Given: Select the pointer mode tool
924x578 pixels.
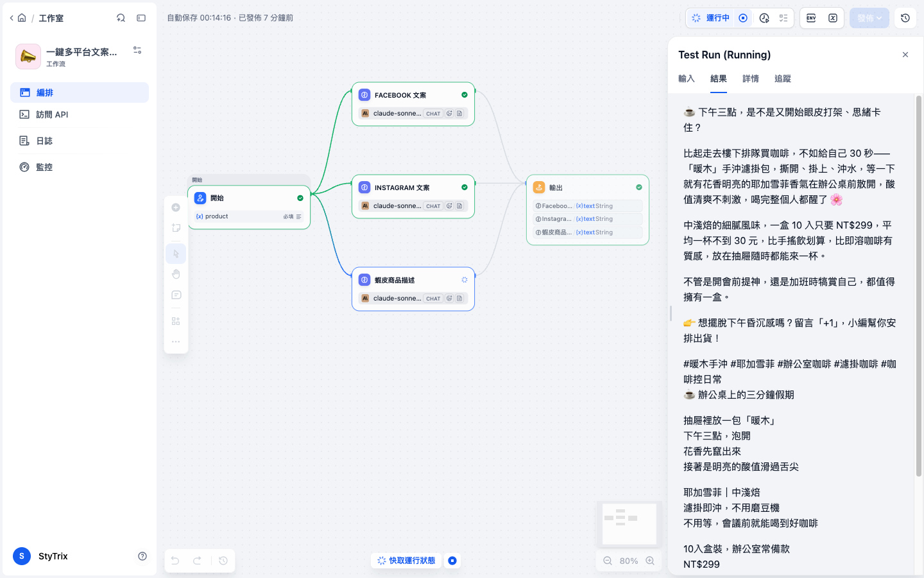Looking at the screenshot, I should pos(176,254).
